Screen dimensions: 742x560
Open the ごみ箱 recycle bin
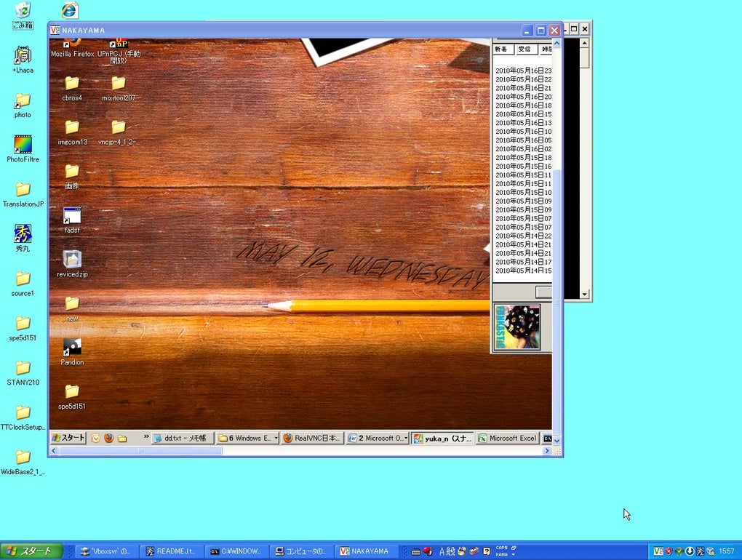point(23,10)
